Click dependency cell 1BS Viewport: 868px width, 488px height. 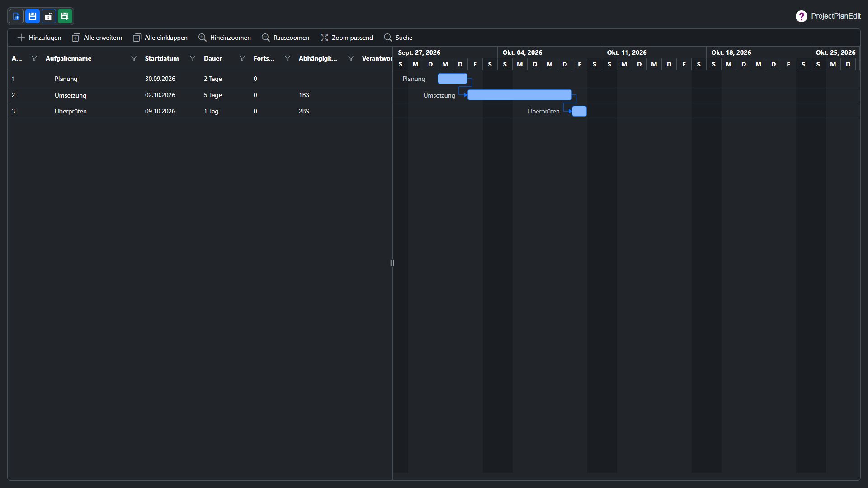[x=304, y=95]
